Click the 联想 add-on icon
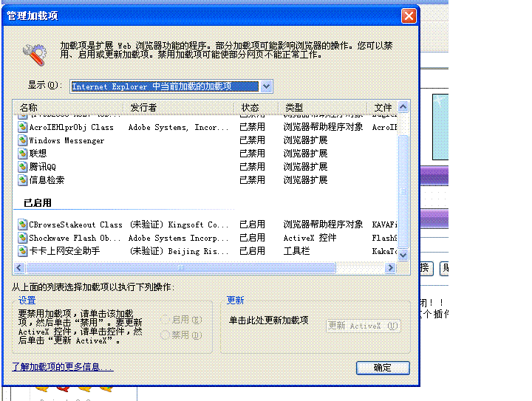This screenshot has height=401, width=532. point(22,154)
